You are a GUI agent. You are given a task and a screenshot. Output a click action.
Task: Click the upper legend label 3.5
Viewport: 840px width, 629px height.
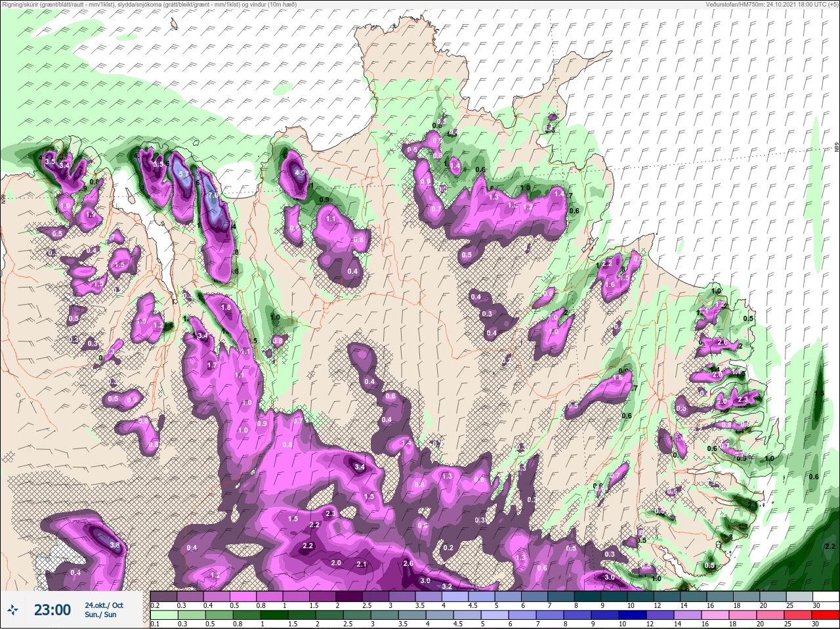[421, 605]
